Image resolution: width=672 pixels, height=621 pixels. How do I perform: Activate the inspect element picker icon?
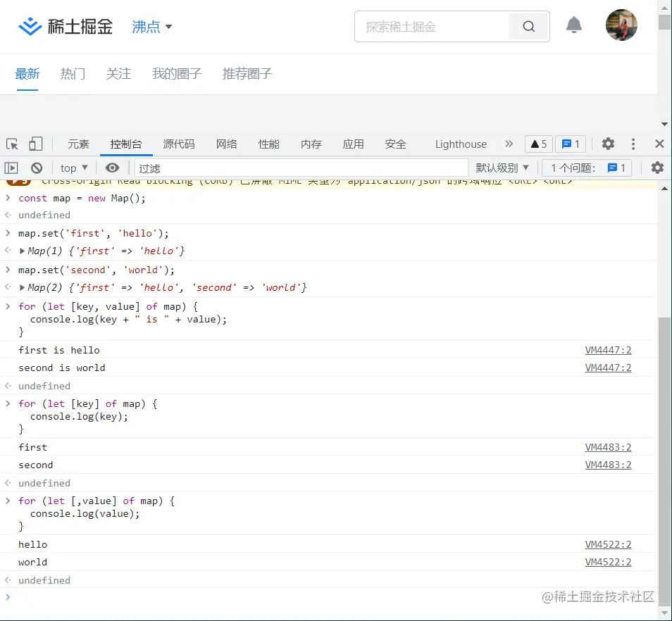(12, 144)
